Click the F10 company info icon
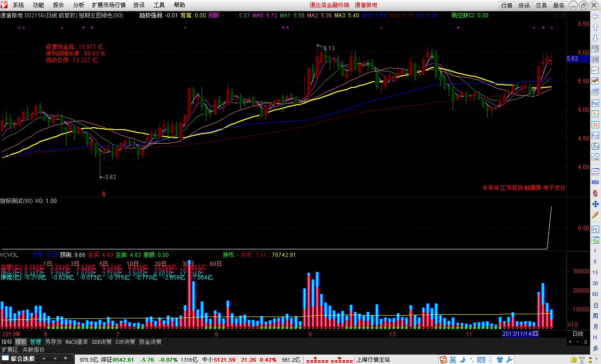 595,102
